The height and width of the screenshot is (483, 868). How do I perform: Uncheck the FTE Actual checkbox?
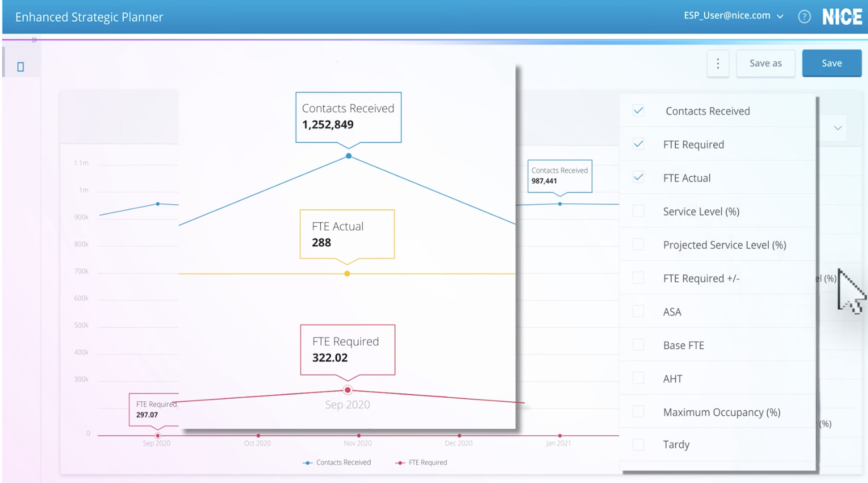tap(638, 178)
